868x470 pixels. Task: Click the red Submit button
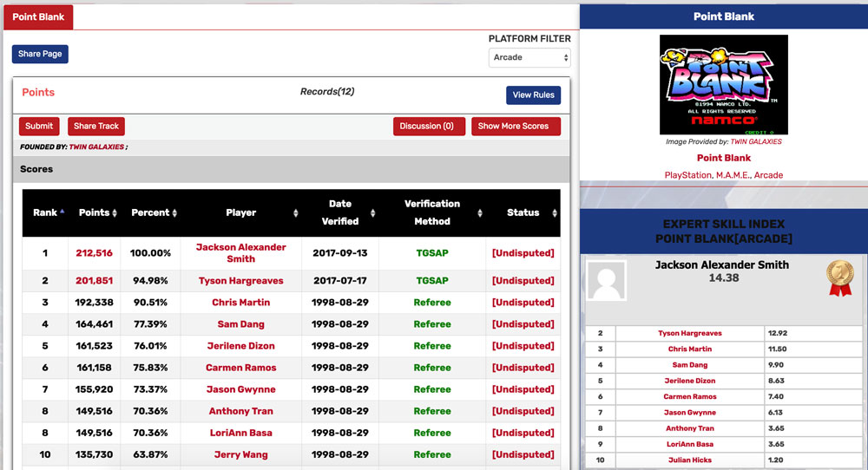coord(39,126)
